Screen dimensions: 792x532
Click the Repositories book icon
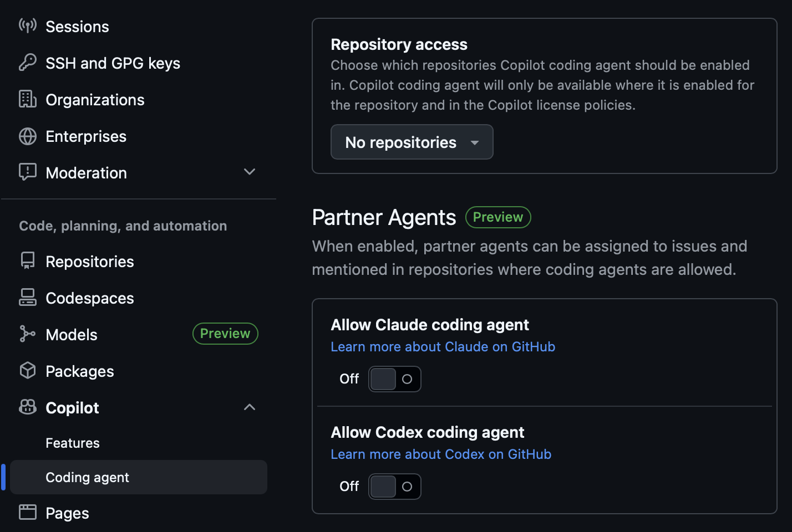point(27,261)
